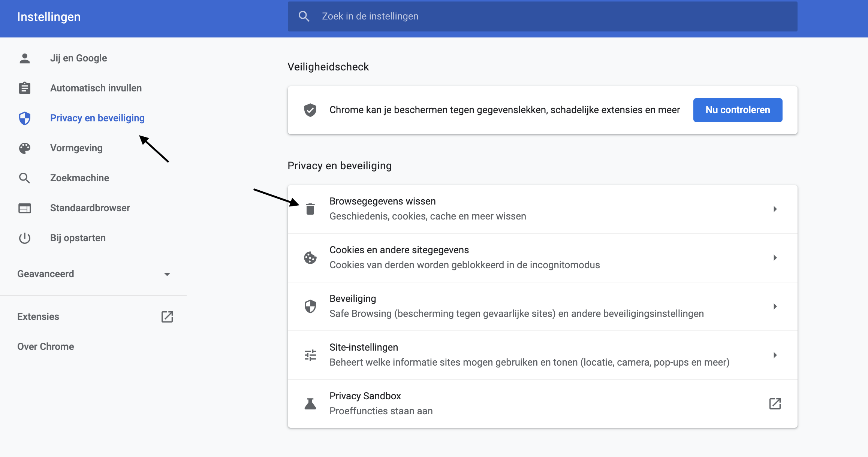868x457 pixels.
Task: Click the chevron for Site-instellingen
Action: pos(775,355)
